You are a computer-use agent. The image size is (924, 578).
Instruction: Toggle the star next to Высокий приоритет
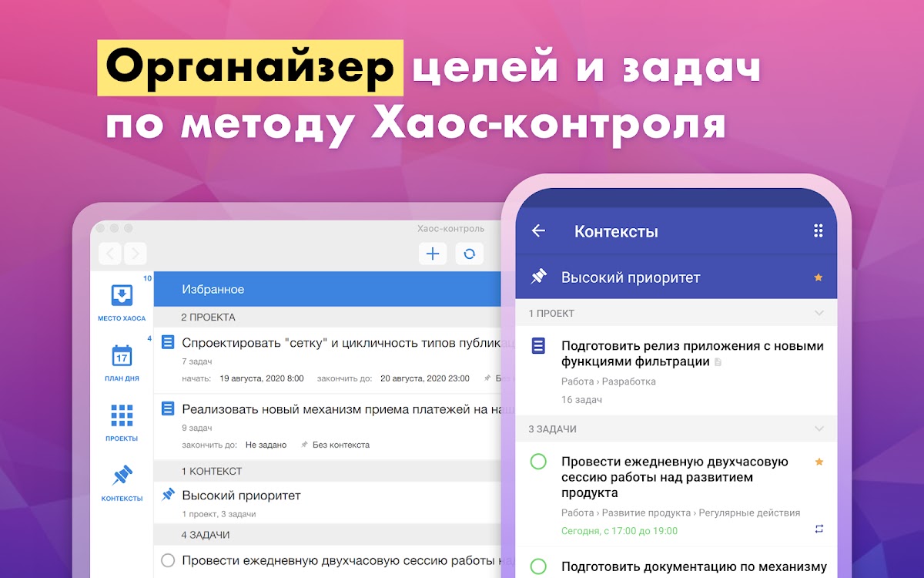click(819, 277)
